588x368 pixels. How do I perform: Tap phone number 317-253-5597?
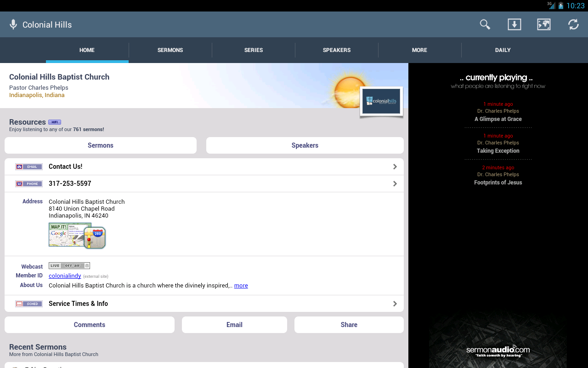(x=70, y=184)
